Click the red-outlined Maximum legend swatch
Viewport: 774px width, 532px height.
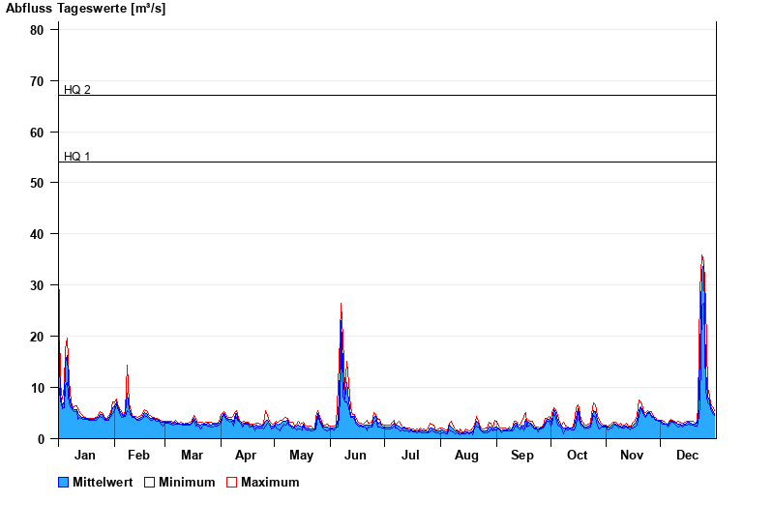[x=231, y=482]
